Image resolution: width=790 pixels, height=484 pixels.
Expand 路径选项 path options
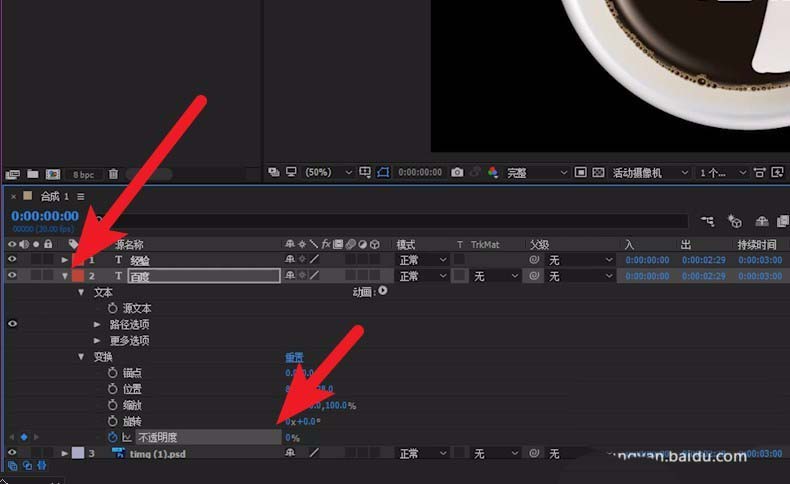(x=97, y=325)
